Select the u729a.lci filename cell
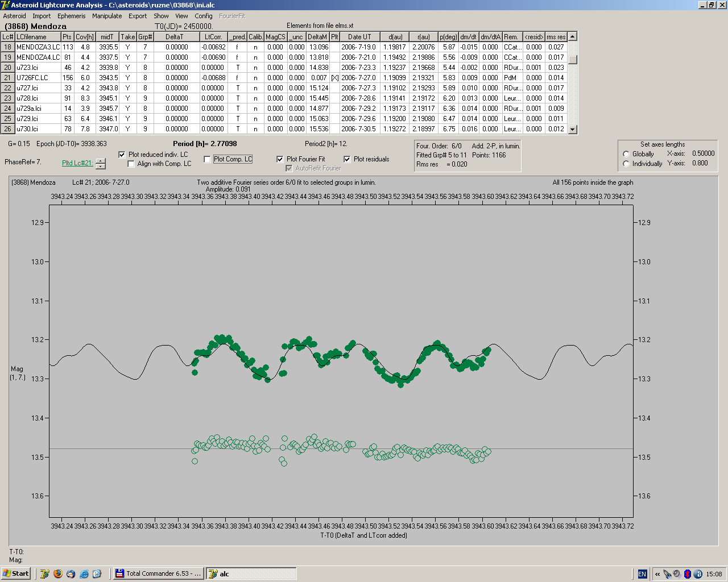Image resolution: width=728 pixels, height=582 pixels. [x=38, y=109]
